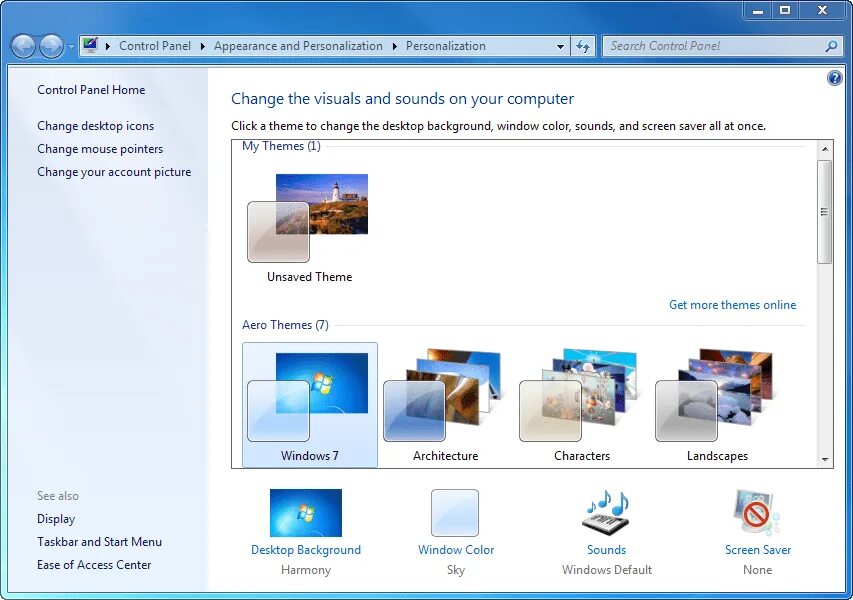
Task: Select the Unsaved Theme thumbnail
Action: [x=308, y=218]
